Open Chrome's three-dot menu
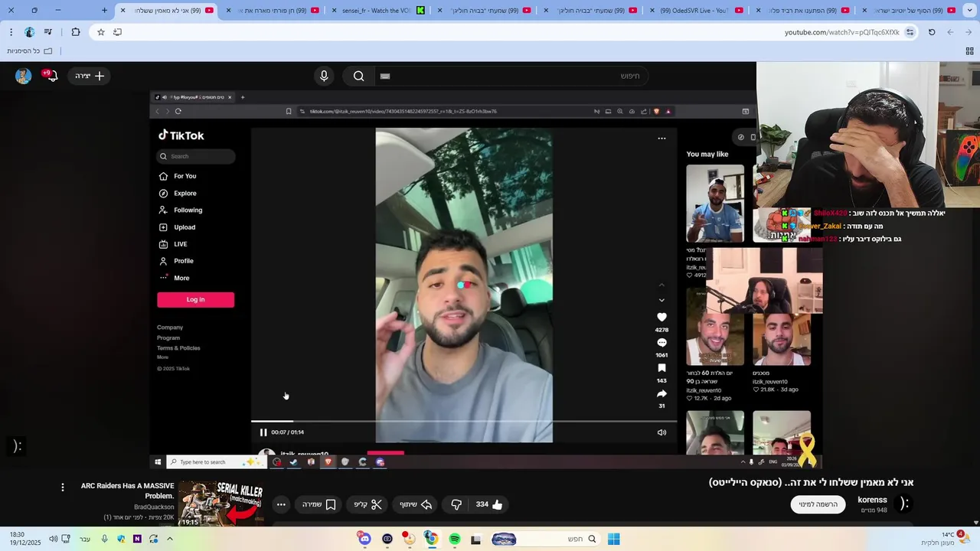980x551 pixels. (11, 32)
